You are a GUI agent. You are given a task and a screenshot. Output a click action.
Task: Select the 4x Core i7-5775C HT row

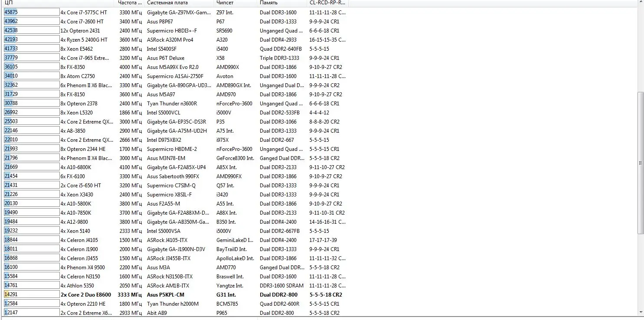point(175,13)
